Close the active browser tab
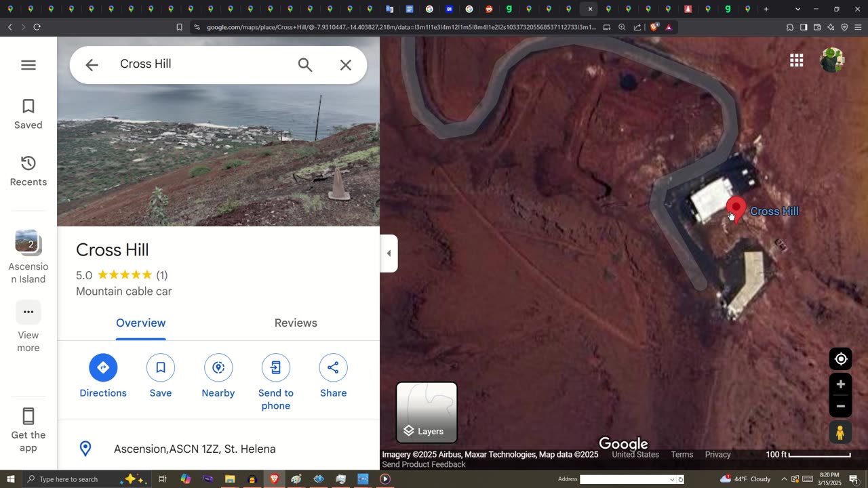Image resolution: width=868 pixels, height=488 pixels. [590, 9]
